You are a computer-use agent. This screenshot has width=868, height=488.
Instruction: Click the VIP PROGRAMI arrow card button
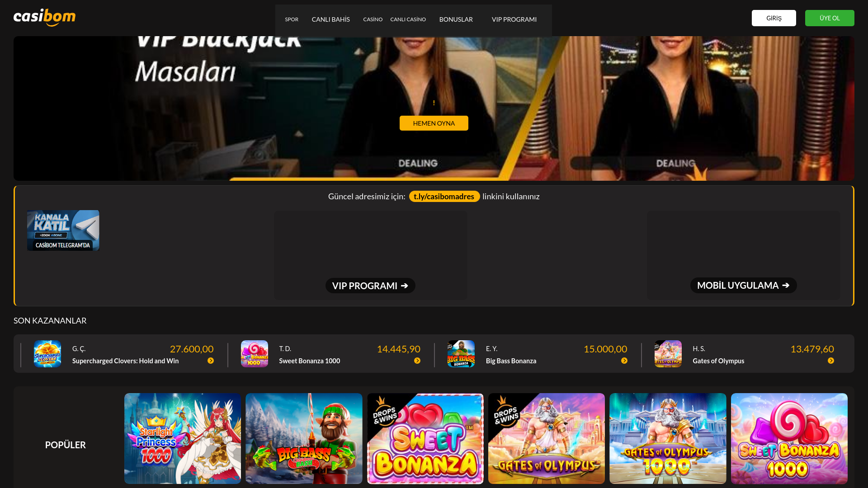pyautogui.click(x=370, y=286)
